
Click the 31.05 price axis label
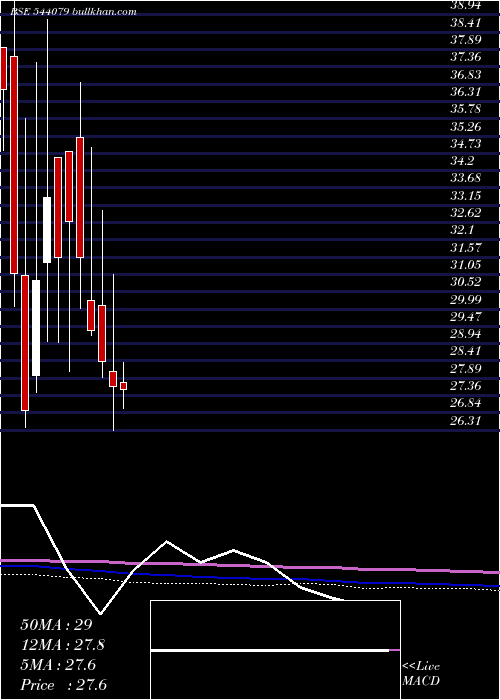[x=465, y=265]
